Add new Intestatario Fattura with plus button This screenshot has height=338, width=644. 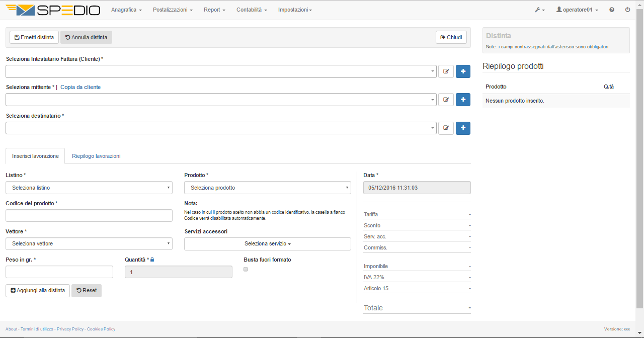coord(463,71)
